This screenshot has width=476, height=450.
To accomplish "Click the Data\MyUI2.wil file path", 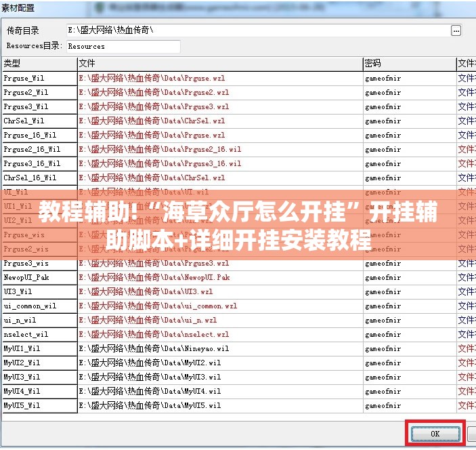I will tap(150, 363).
